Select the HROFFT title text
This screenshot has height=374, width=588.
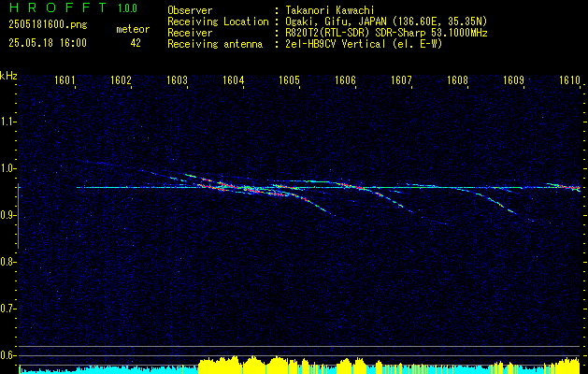pos(58,7)
